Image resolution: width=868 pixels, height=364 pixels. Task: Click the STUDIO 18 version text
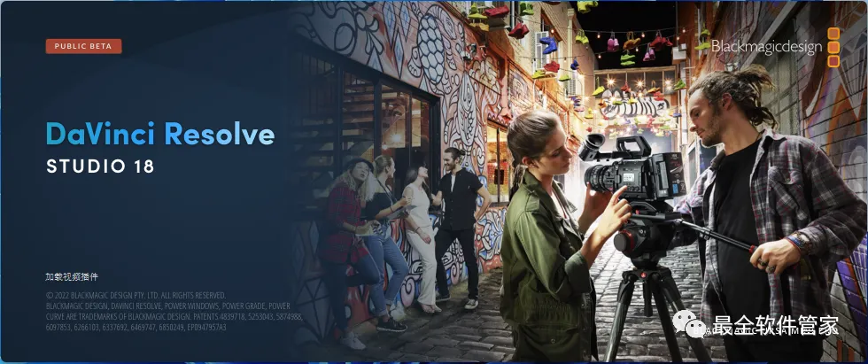pos(100,166)
